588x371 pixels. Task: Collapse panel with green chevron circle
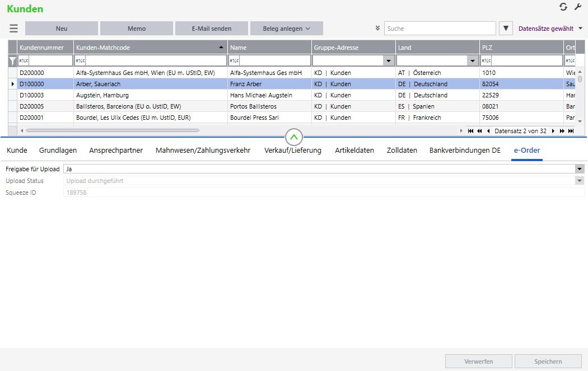pos(294,137)
